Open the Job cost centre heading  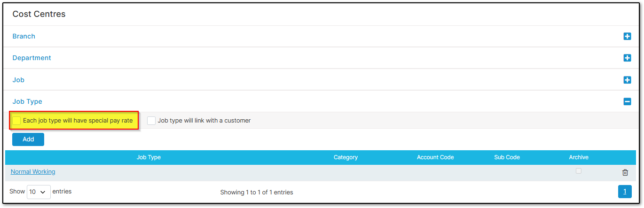[x=18, y=80]
